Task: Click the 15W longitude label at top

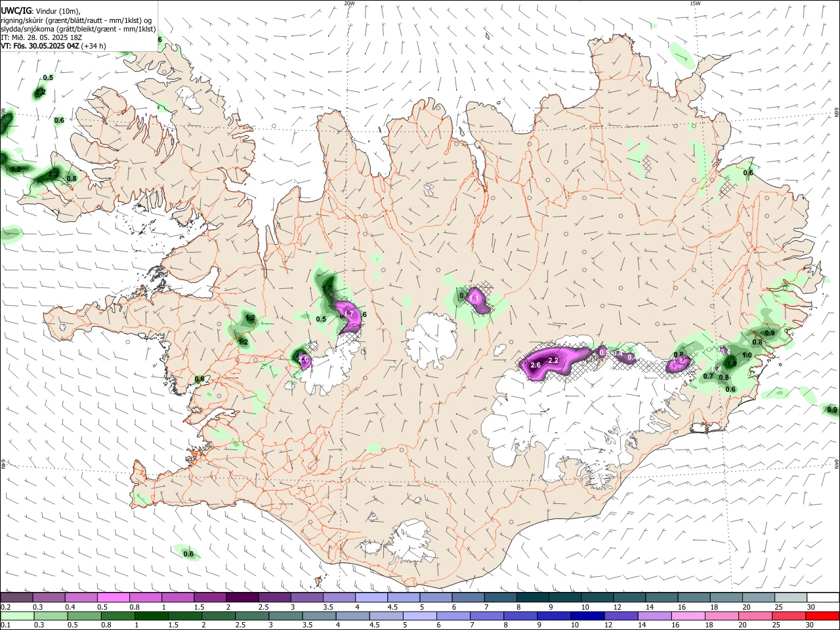Action: pos(695,3)
